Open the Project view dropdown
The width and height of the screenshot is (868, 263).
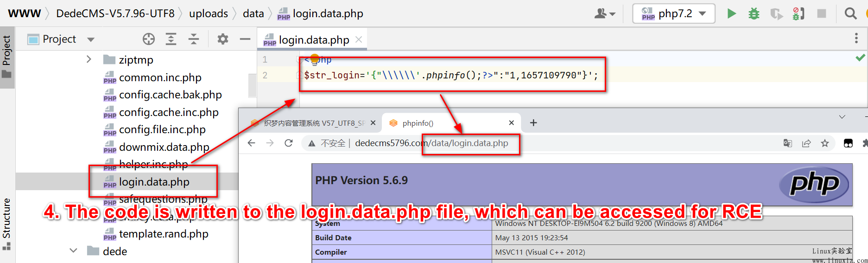point(91,39)
